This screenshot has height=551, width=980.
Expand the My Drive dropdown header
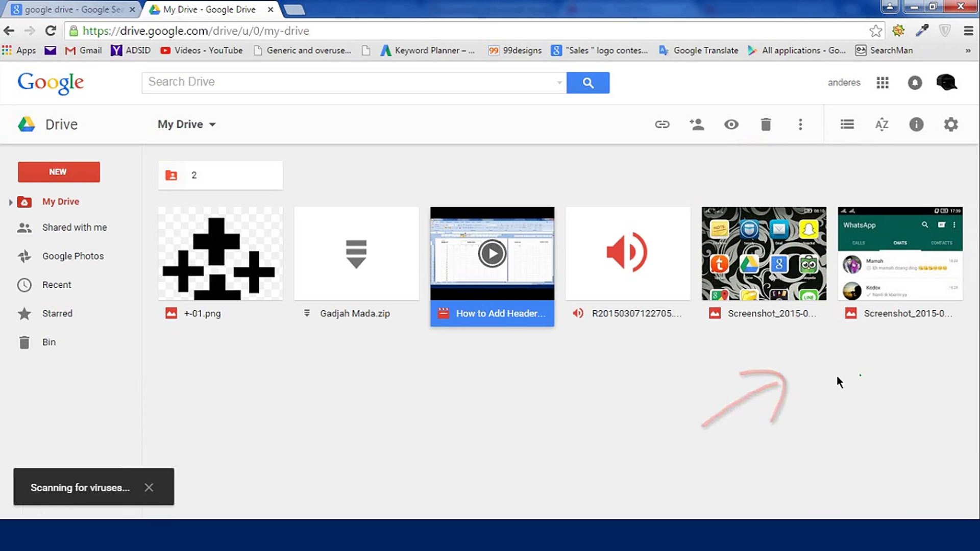click(x=187, y=124)
